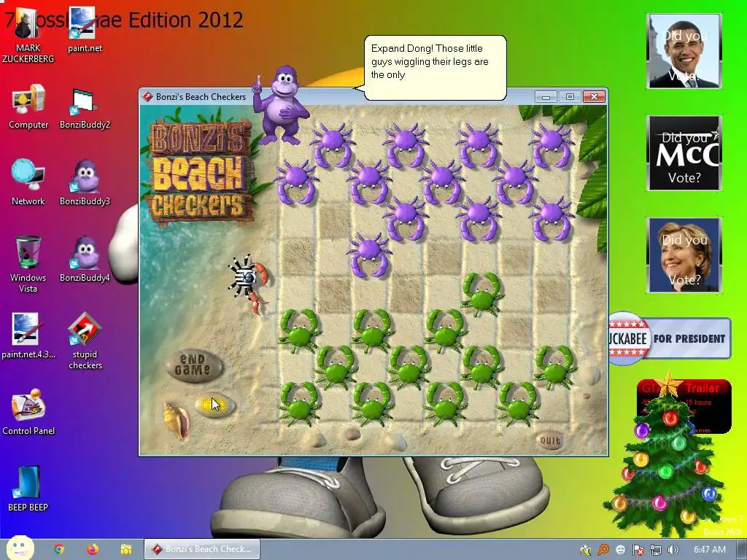The height and width of the screenshot is (560, 747).
Task: Click the Quit stone in the checkers window
Action: (x=550, y=440)
